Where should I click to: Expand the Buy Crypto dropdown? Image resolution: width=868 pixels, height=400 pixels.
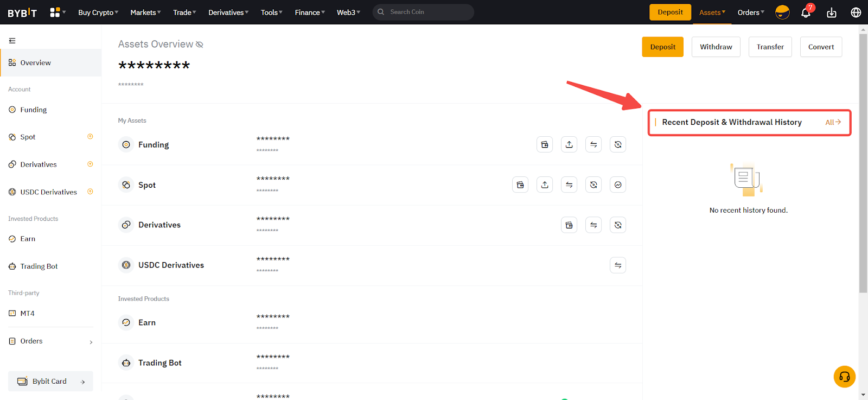point(98,12)
